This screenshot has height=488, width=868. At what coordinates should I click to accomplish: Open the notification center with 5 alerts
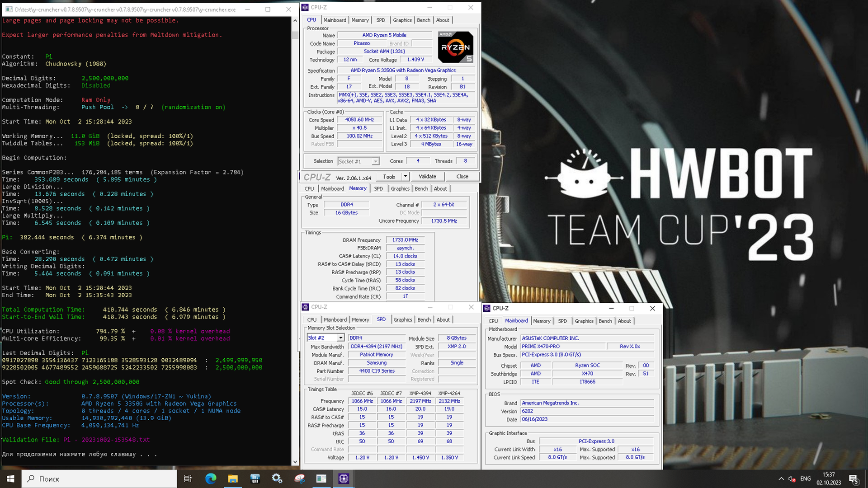854,479
